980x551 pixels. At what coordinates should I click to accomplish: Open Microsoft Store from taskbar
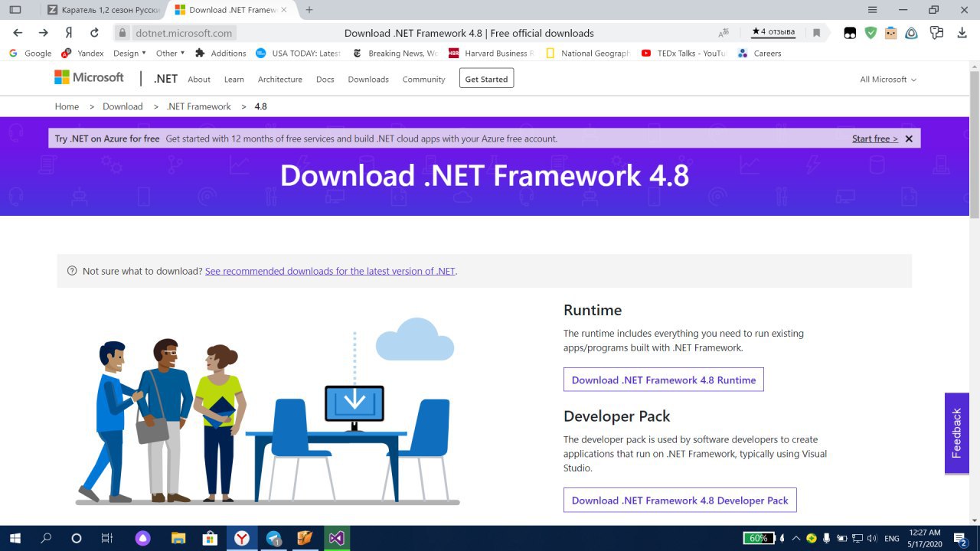210,538
